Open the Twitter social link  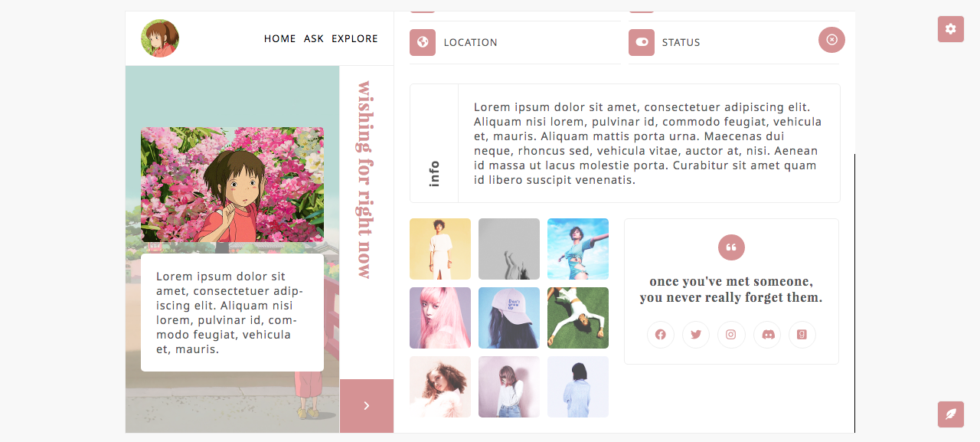tap(696, 335)
